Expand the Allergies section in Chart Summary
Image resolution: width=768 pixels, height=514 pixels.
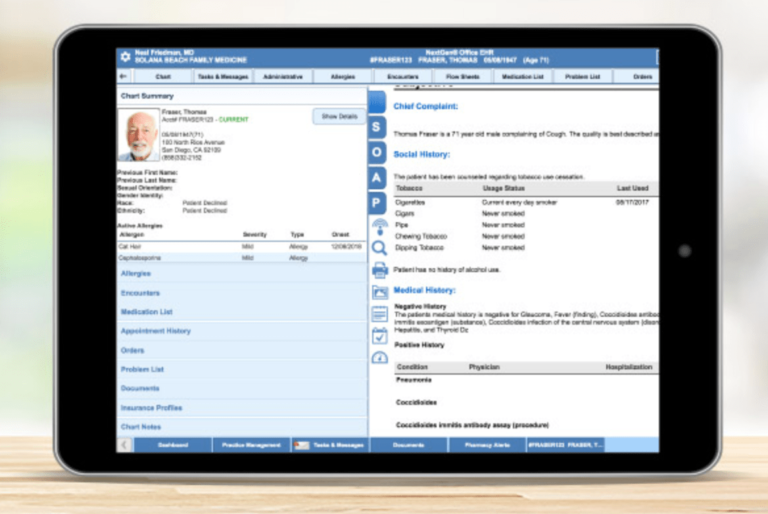click(x=242, y=273)
